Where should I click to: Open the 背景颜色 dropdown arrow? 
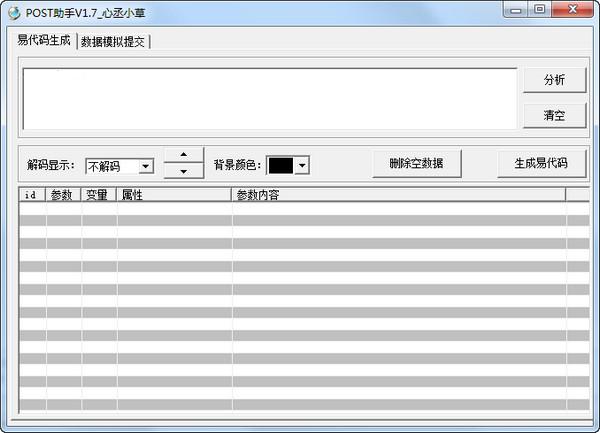302,165
